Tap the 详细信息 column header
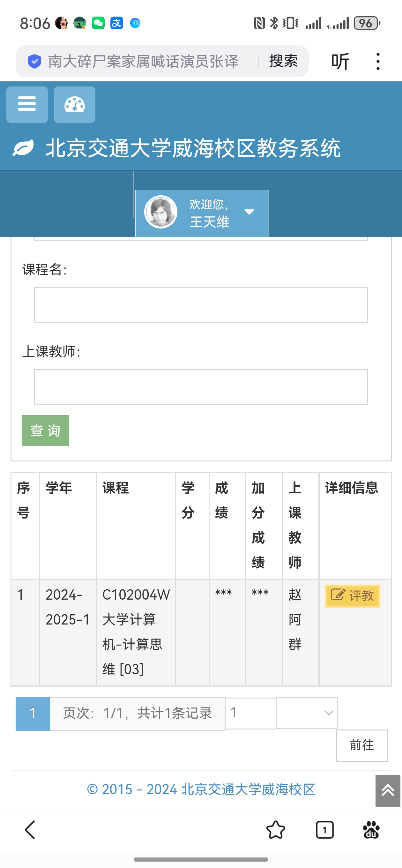This screenshot has height=868, width=402. click(355, 525)
